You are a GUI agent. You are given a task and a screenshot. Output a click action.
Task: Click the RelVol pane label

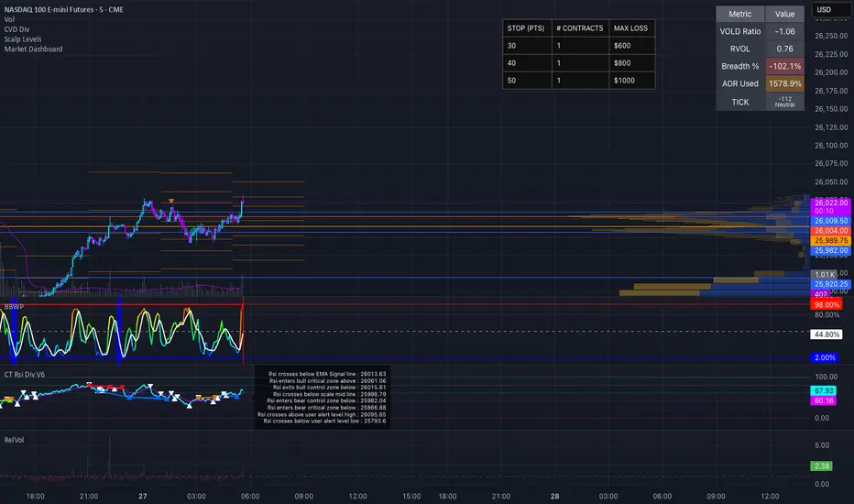pyautogui.click(x=15, y=440)
